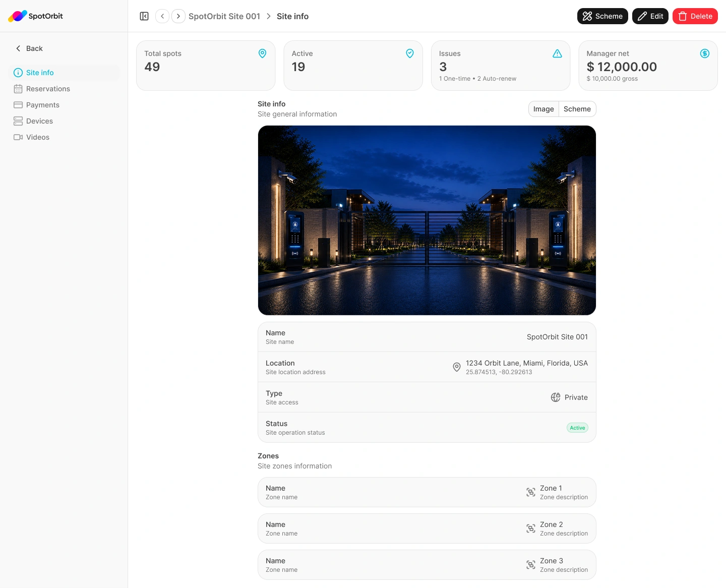The height and width of the screenshot is (588, 726).
Task: Click the Total spots pin icon
Action: [263, 53]
